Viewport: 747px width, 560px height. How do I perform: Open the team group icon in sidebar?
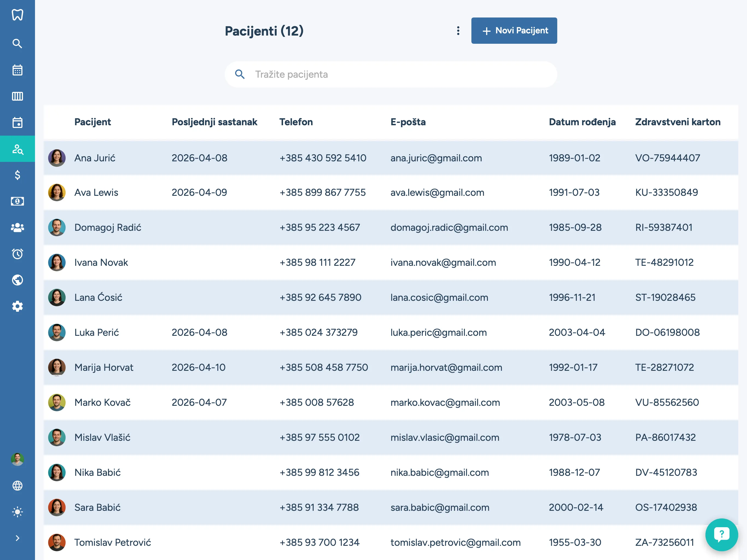tap(17, 228)
